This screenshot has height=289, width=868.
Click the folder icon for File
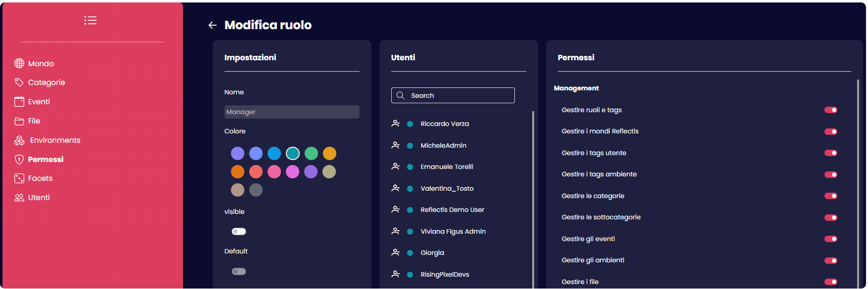coord(19,121)
